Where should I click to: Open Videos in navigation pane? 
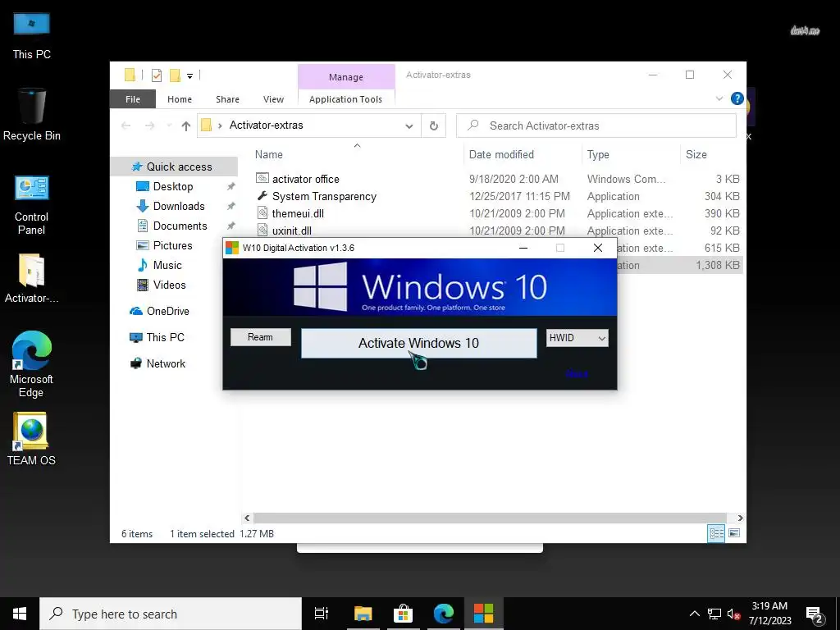pyautogui.click(x=169, y=285)
